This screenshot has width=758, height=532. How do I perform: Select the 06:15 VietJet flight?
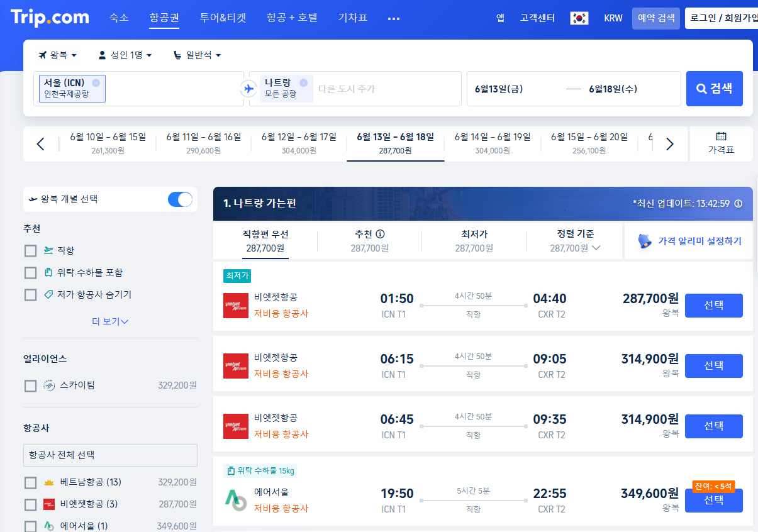pyautogui.click(x=713, y=366)
